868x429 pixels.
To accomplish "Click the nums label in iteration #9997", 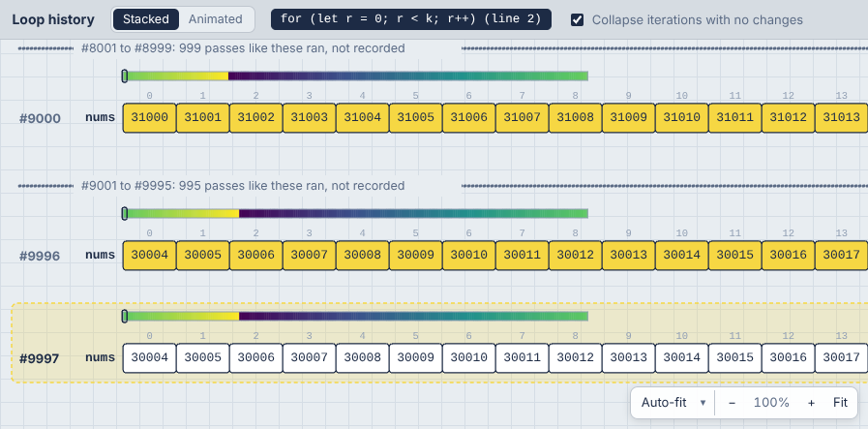I will point(101,357).
